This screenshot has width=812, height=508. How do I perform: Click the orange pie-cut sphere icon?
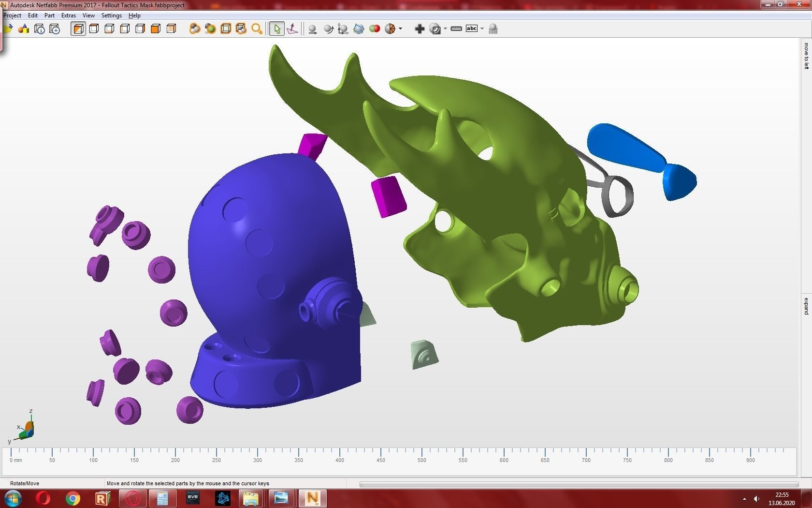pos(390,29)
